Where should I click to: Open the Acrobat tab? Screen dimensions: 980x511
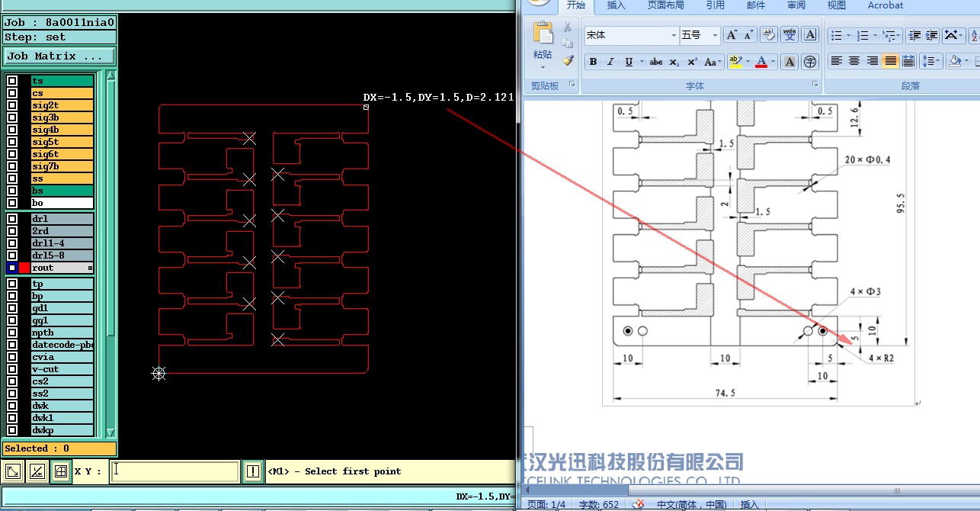(886, 5)
